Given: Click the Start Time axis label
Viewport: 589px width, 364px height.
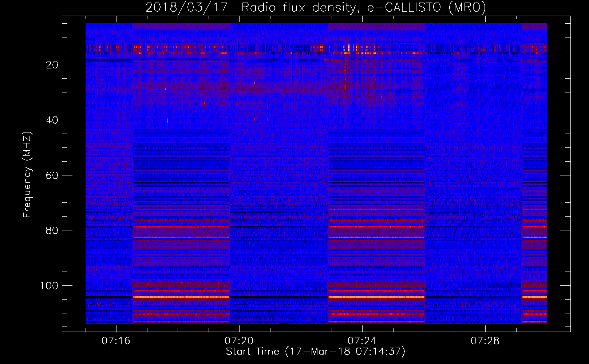Looking at the screenshot, I should click(316, 352).
